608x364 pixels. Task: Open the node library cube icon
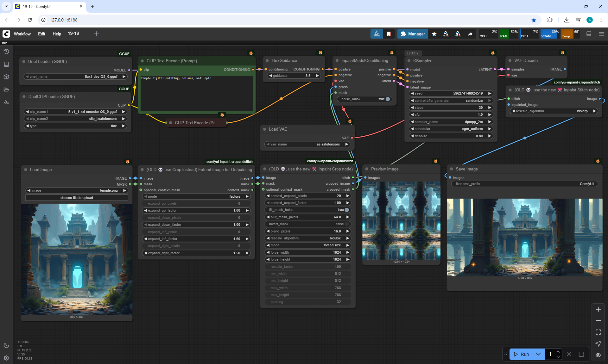click(x=6, y=77)
